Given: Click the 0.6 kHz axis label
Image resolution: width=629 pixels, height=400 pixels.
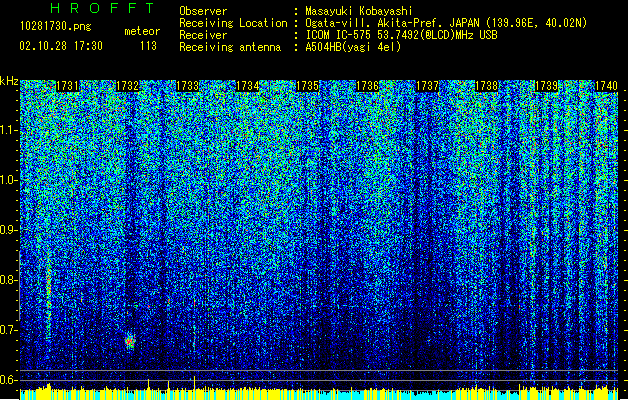Looking at the screenshot, I should (9, 380).
